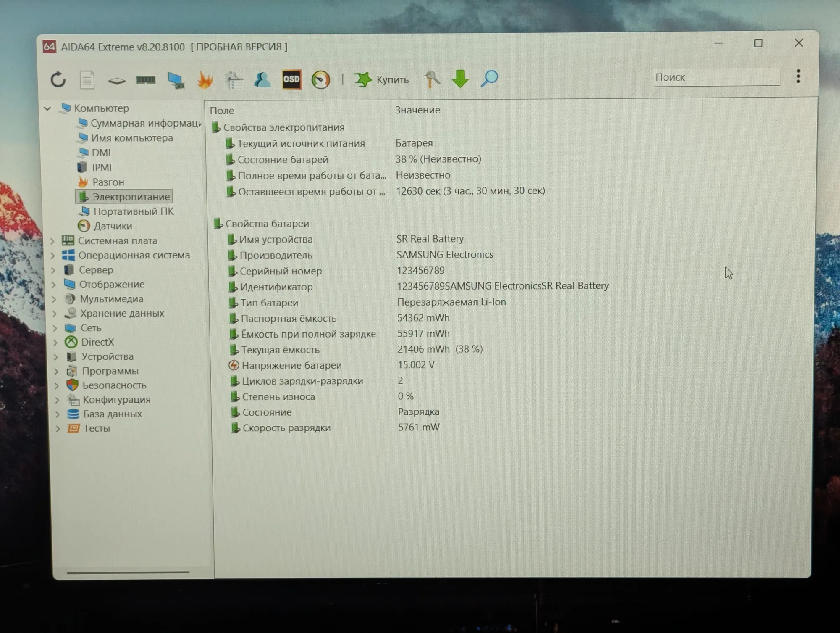
Task: Click the tree panel horizontal scrollbar
Action: pyautogui.click(x=128, y=572)
